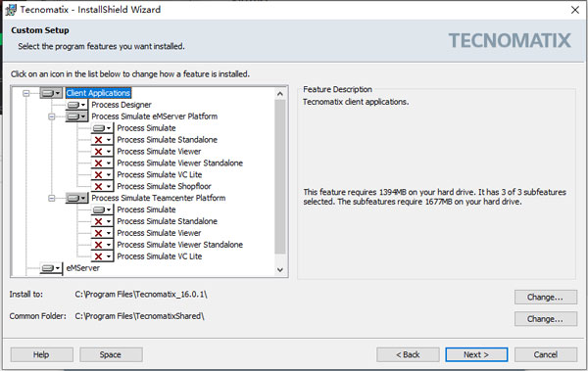Click the path C:\Program Files\TecnomatixShared\
The width and height of the screenshot is (588, 371).
[139, 316]
